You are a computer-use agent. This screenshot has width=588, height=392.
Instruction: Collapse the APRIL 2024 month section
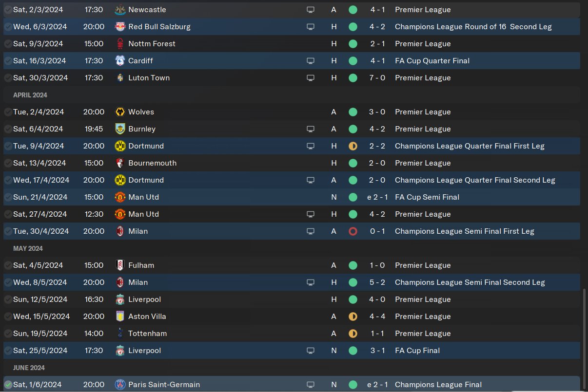30,95
